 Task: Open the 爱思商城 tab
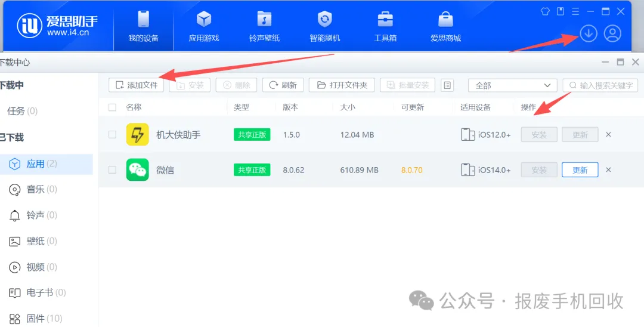pyautogui.click(x=445, y=27)
